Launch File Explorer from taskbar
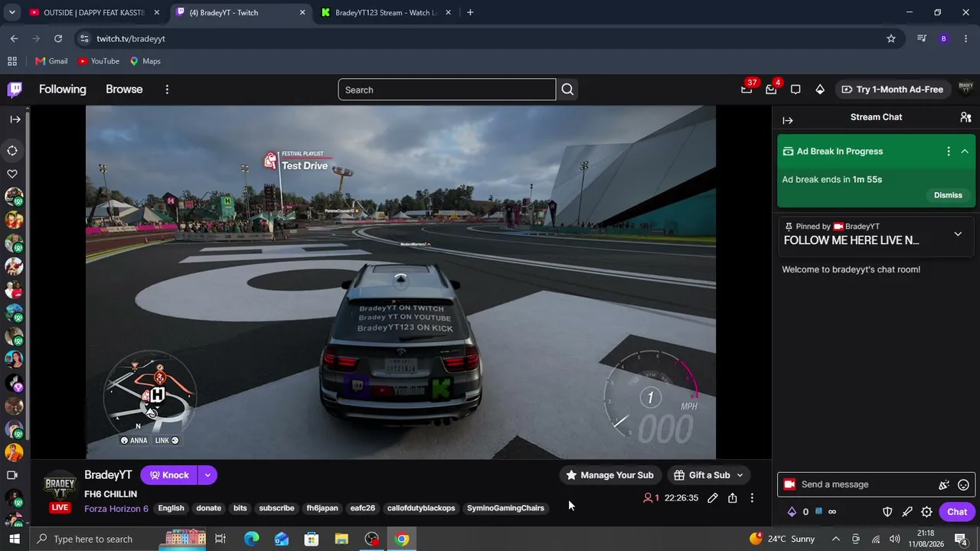 (341, 539)
